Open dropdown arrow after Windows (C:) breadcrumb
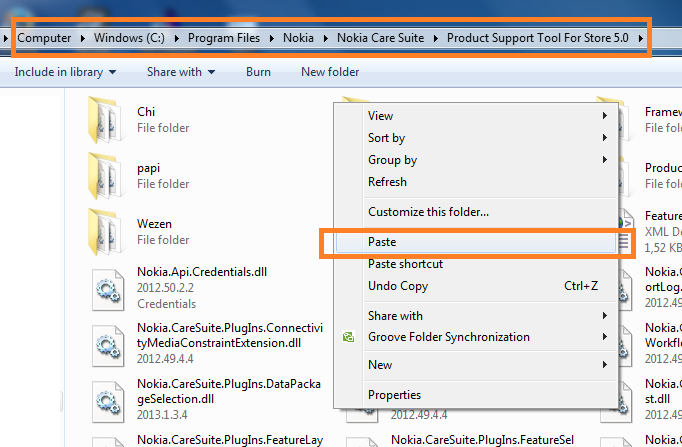 click(x=177, y=38)
